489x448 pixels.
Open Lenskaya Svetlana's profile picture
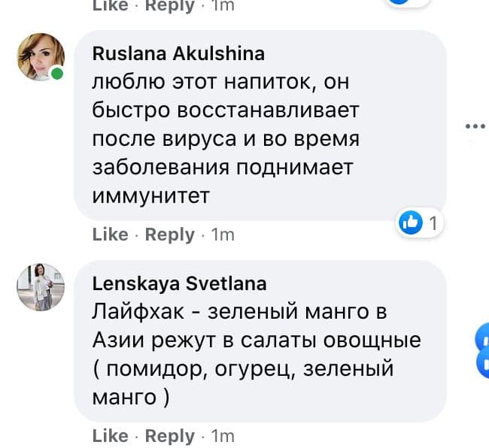coord(41,286)
